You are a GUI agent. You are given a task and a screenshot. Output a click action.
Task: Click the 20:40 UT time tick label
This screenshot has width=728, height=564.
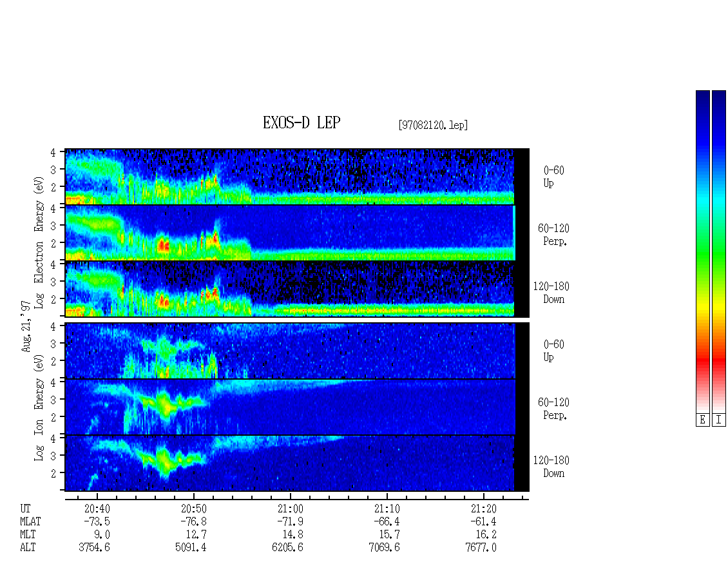click(97, 509)
